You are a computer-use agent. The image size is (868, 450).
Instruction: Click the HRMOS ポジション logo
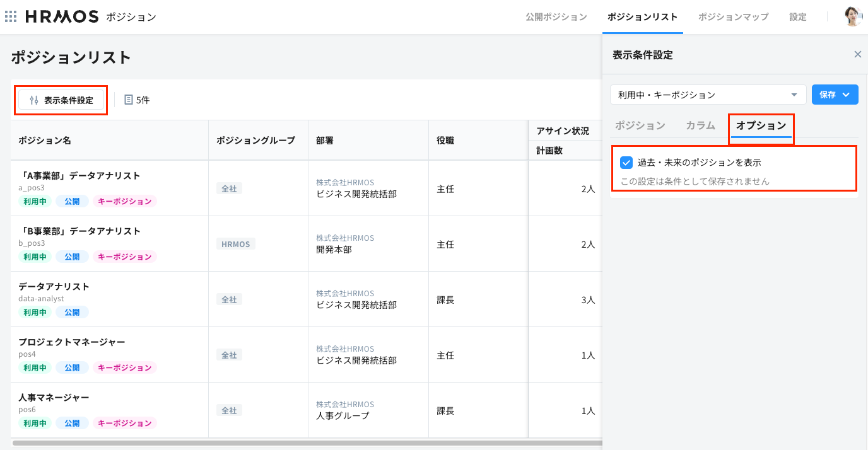click(x=60, y=16)
